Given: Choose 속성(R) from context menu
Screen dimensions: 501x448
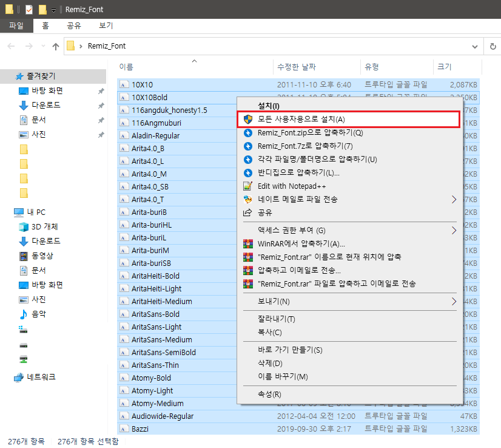Looking at the screenshot, I should [x=269, y=395].
